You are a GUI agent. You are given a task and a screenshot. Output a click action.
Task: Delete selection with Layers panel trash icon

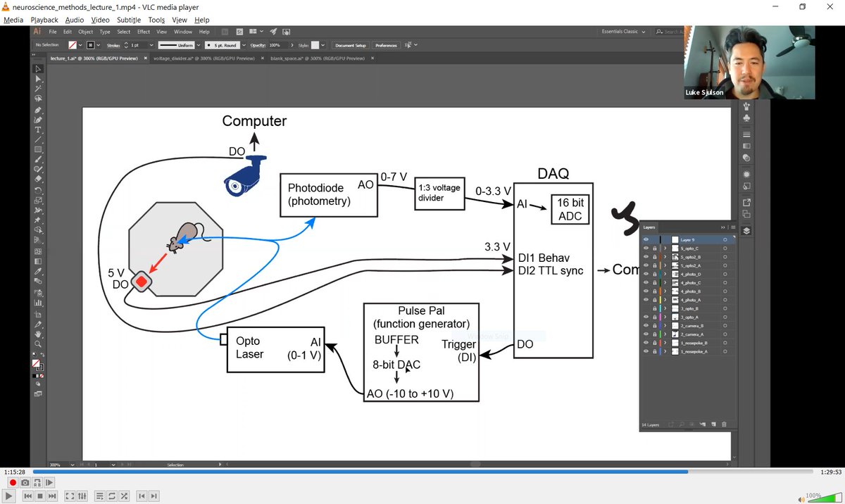[x=724, y=424]
